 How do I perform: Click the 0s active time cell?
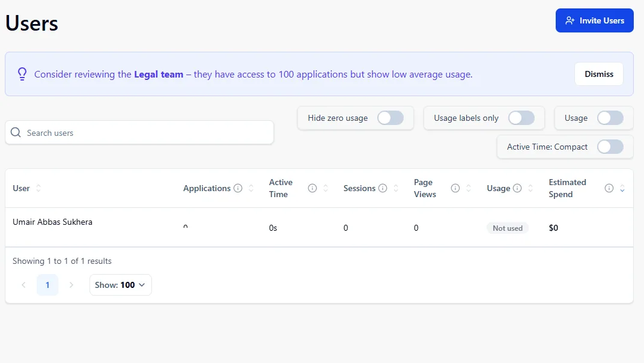click(273, 228)
